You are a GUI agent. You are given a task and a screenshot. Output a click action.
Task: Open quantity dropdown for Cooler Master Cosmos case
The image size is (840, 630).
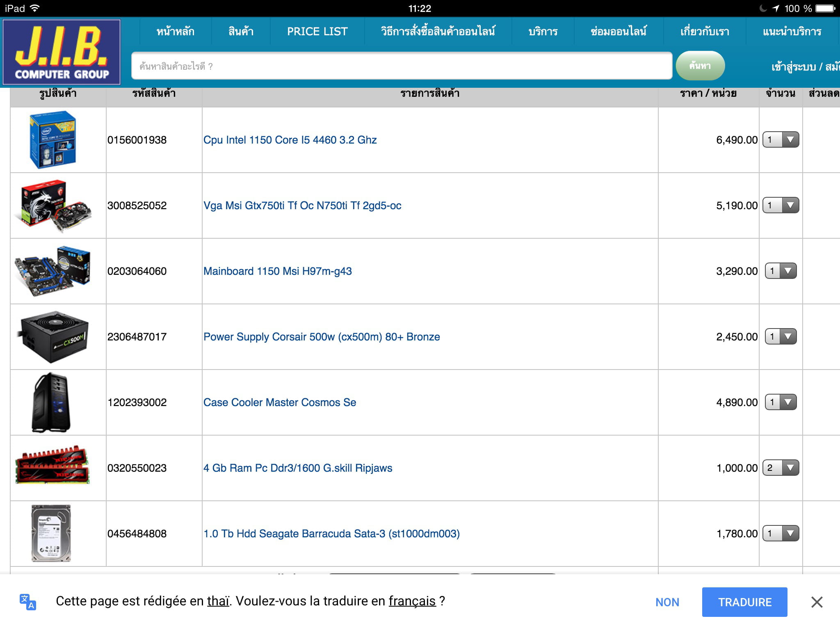781,402
